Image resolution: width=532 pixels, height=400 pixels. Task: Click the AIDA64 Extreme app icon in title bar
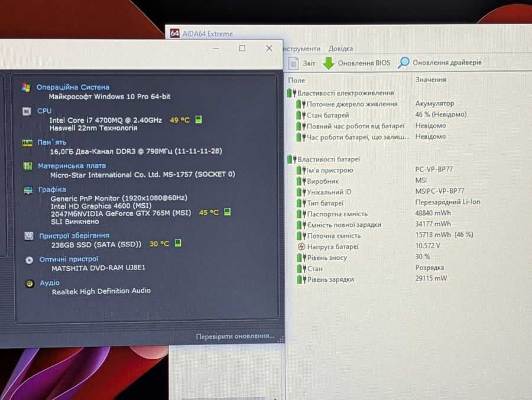174,33
